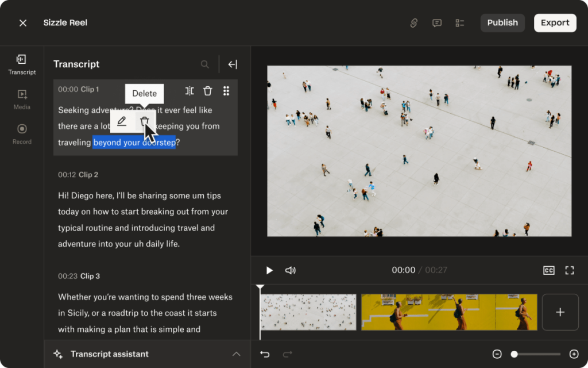
Task: Click the pencil edit icon in popup
Action: pyautogui.click(x=122, y=121)
